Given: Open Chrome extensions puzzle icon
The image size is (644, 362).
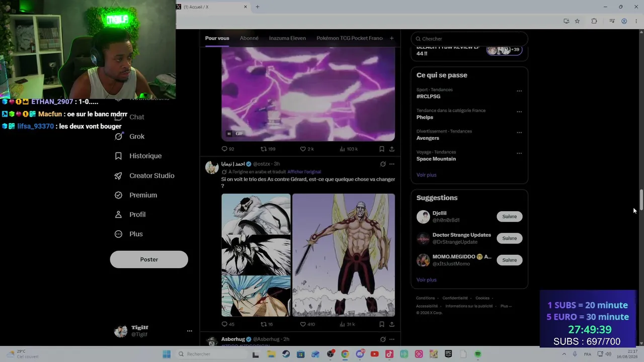Looking at the screenshot, I should click(x=594, y=21).
